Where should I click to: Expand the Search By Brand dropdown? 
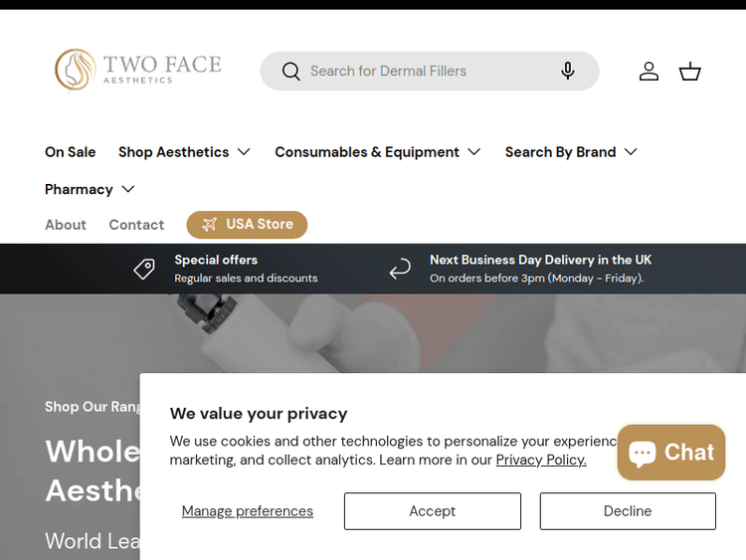point(571,152)
